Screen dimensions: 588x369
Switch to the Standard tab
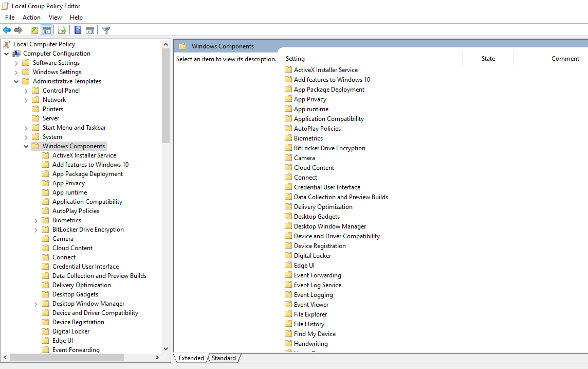pos(224,358)
